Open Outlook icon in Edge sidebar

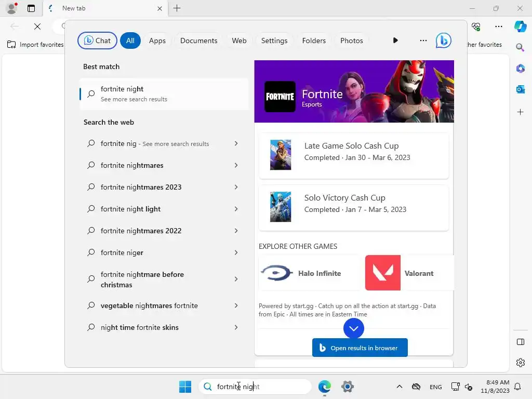[520, 89]
